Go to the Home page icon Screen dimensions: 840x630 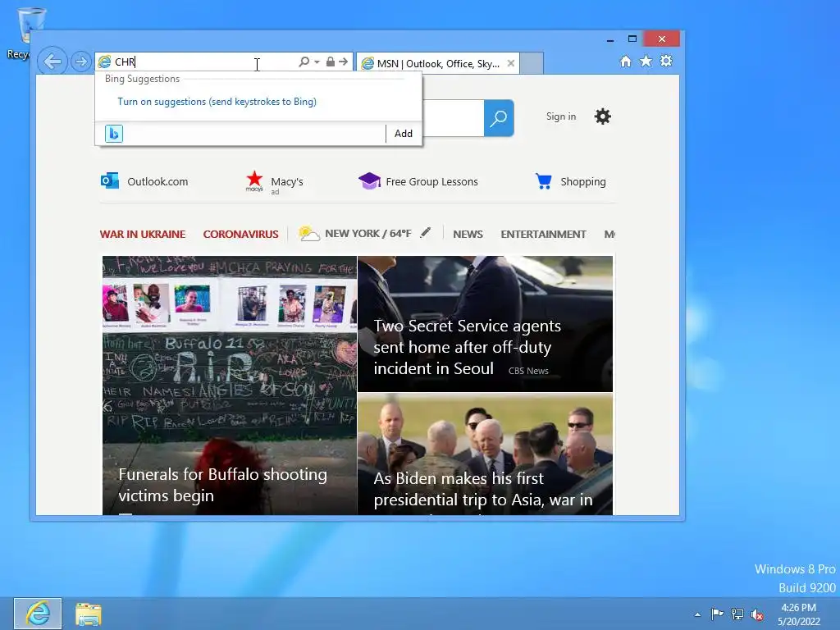coord(626,61)
